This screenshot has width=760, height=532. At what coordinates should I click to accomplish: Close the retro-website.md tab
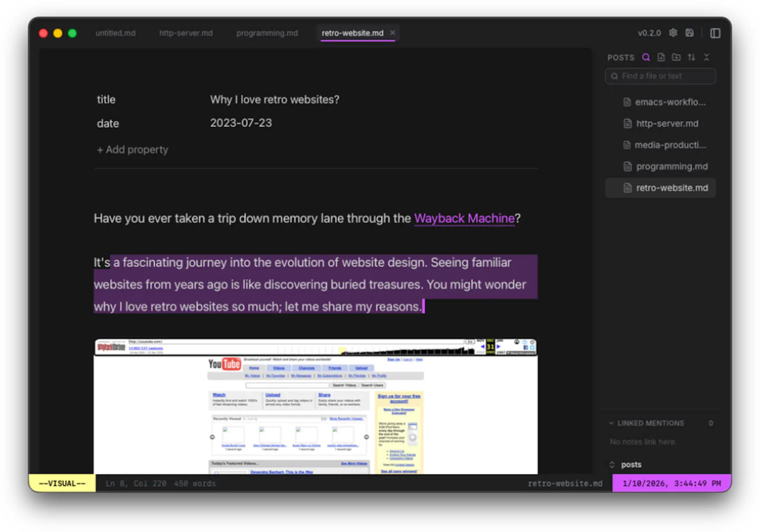tap(392, 33)
